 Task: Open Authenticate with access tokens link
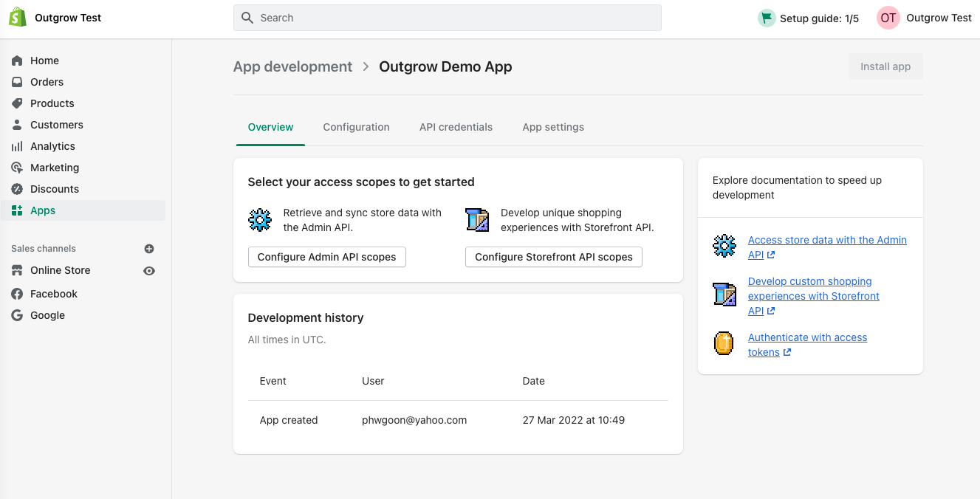(x=807, y=345)
